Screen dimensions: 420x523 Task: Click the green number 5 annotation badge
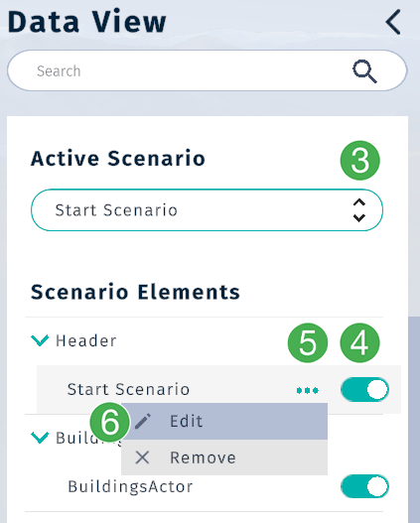[x=308, y=342]
